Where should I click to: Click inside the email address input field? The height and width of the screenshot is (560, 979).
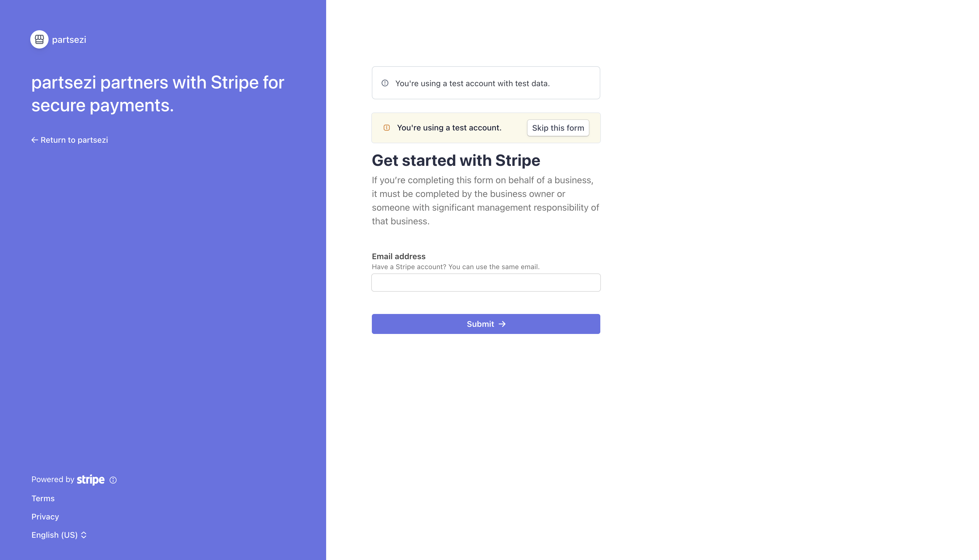click(486, 282)
